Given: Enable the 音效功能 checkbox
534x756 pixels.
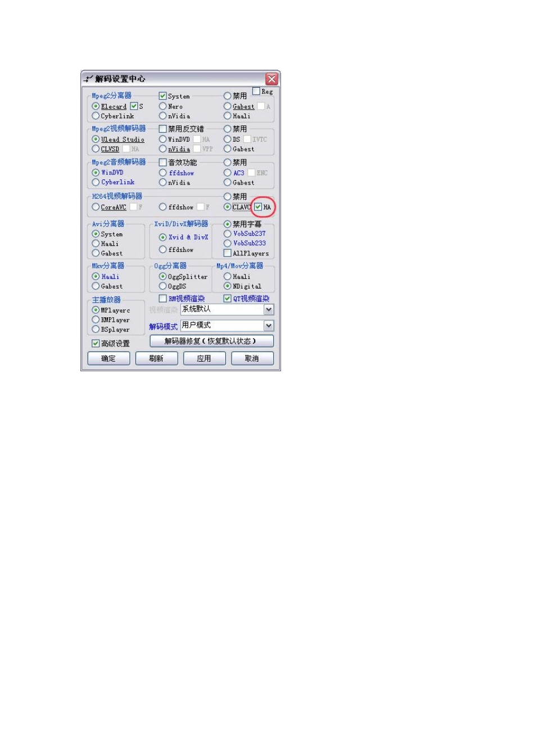Looking at the screenshot, I should 162,163.
